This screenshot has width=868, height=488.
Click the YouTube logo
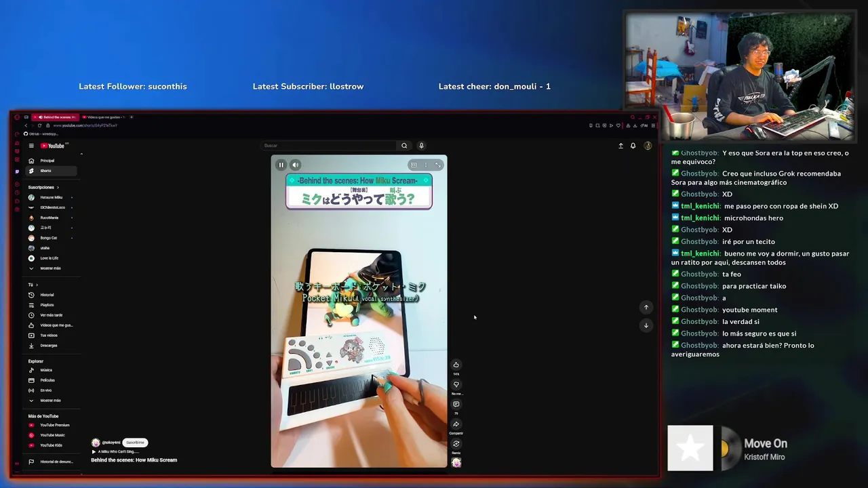[x=53, y=146]
